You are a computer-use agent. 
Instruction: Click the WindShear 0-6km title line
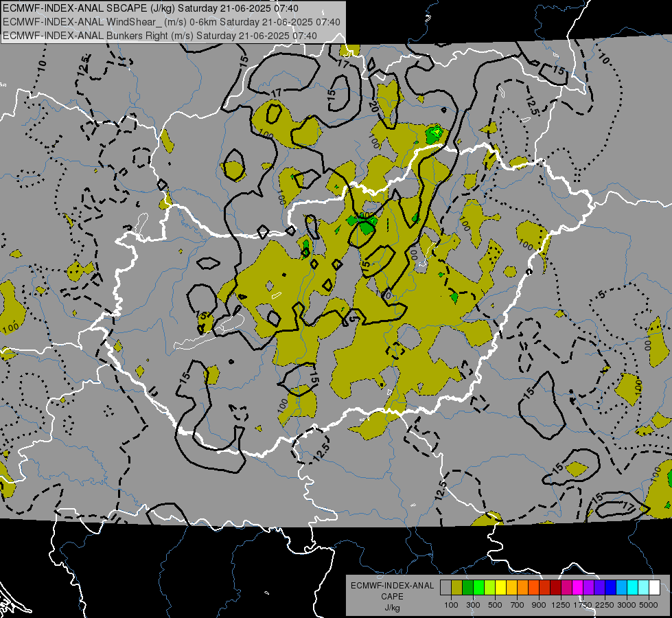point(172,22)
